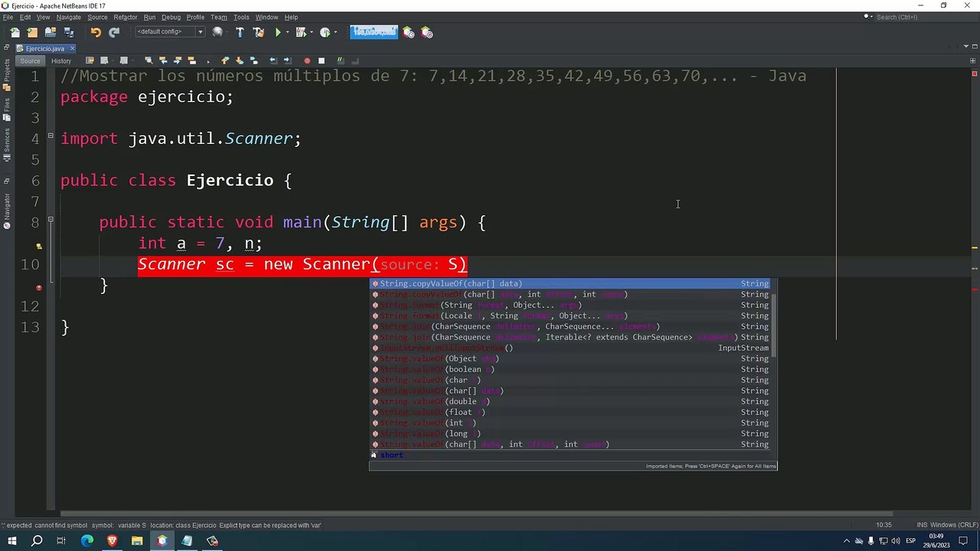Click Shift Line Left icon

click(x=273, y=60)
